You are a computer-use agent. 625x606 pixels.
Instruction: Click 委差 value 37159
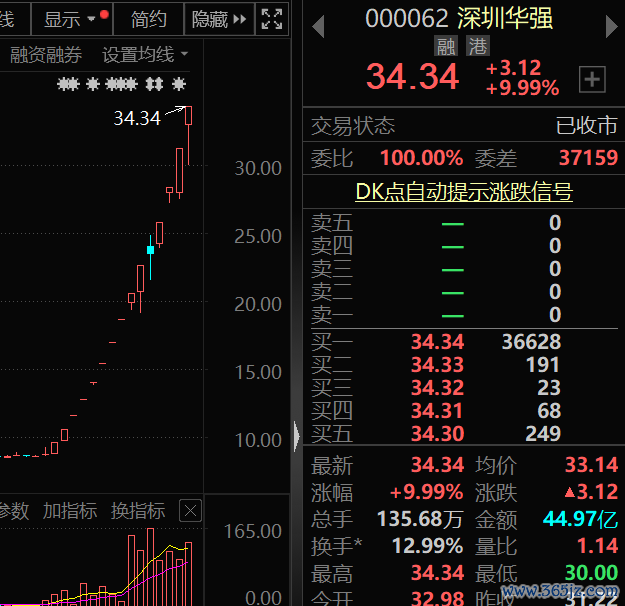click(588, 158)
